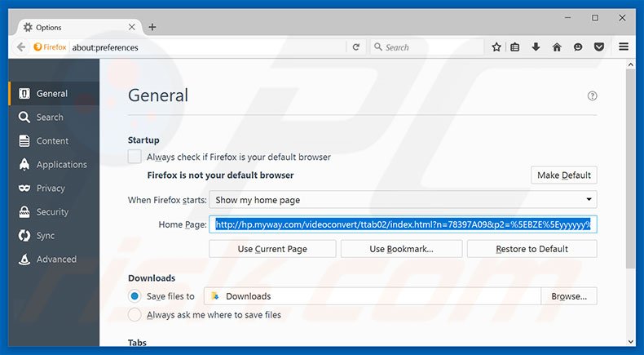The image size is (644, 355).
Task: Select 'Save files to' radio button
Action: pos(135,296)
